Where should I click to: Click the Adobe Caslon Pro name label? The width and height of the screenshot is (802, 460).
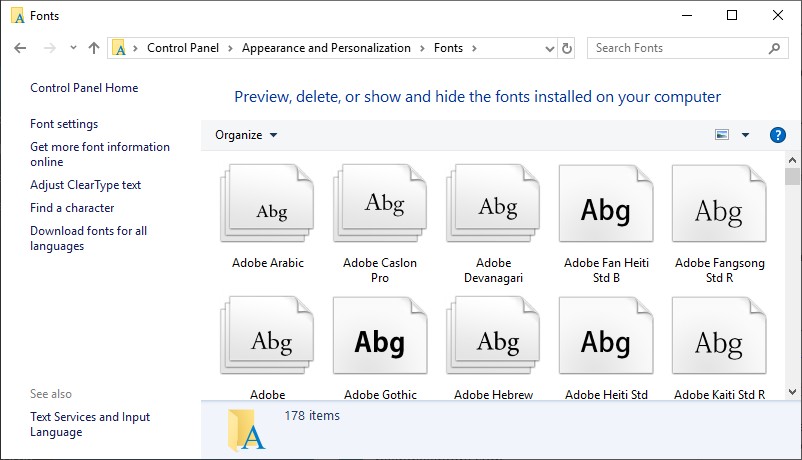380,270
